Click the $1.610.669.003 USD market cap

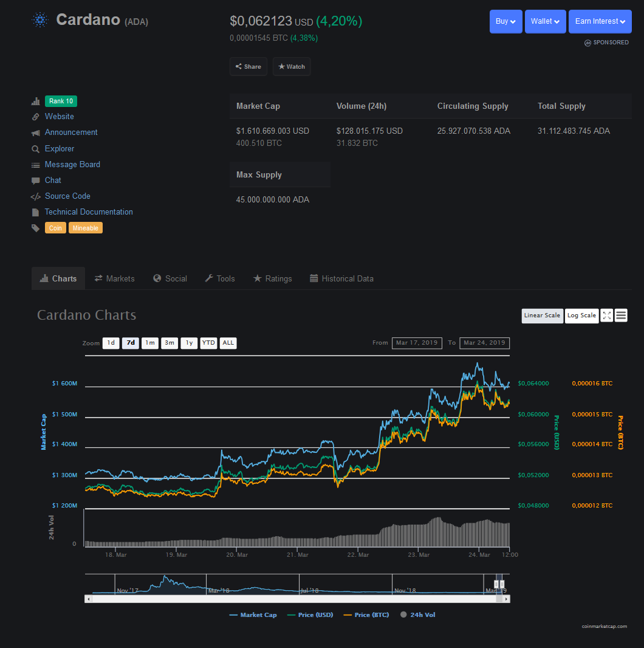pos(273,131)
